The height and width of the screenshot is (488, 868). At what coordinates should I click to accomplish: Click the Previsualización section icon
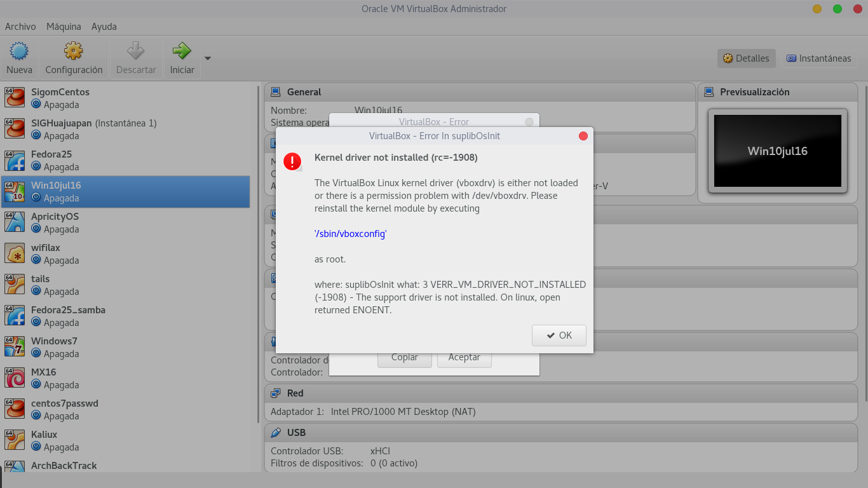pyautogui.click(x=709, y=92)
